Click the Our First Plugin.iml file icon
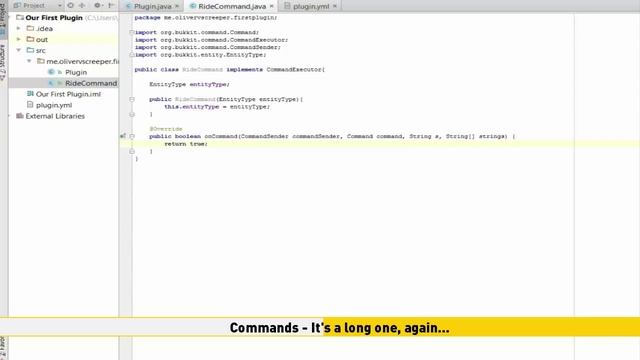The width and height of the screenshot is (640, 360). tap(30, 94)
